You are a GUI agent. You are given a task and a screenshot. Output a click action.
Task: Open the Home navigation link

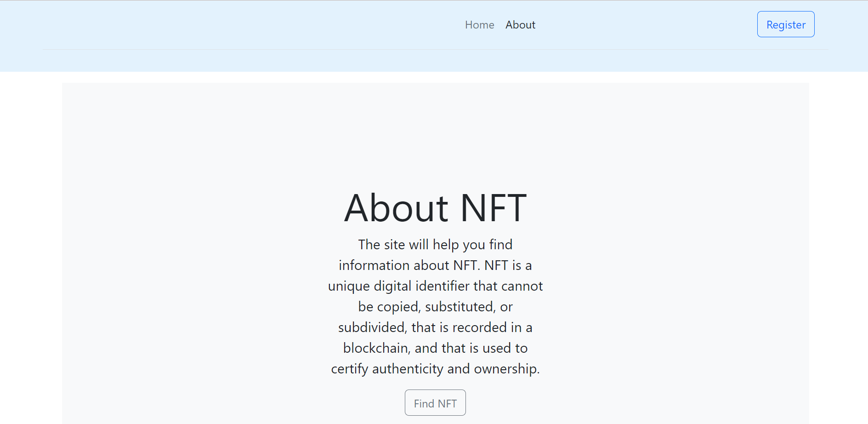479,25
